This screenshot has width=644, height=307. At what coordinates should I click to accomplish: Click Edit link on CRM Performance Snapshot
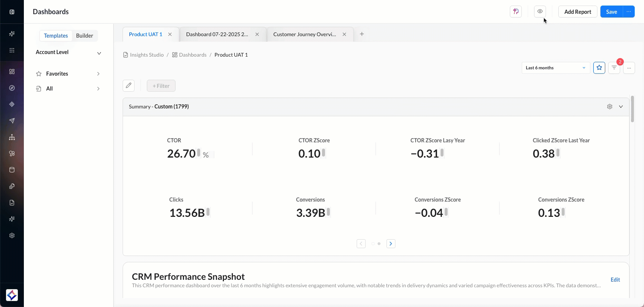pos(615,280)
